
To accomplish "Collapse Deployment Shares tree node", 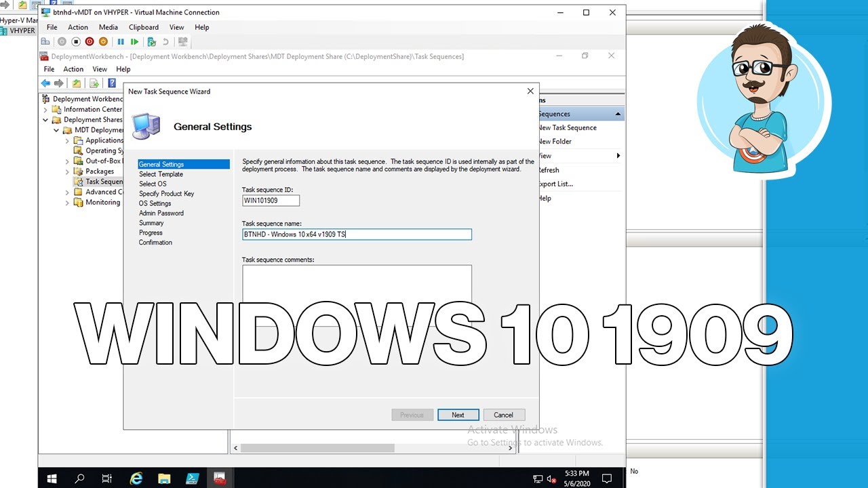I will pyautogui.click(x=46, y=120).
